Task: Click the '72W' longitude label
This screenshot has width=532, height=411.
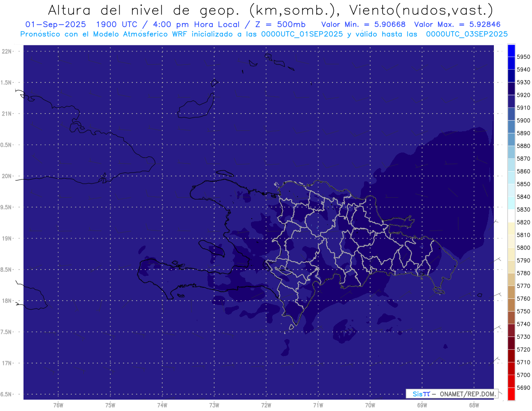Action: click(266, 405)
